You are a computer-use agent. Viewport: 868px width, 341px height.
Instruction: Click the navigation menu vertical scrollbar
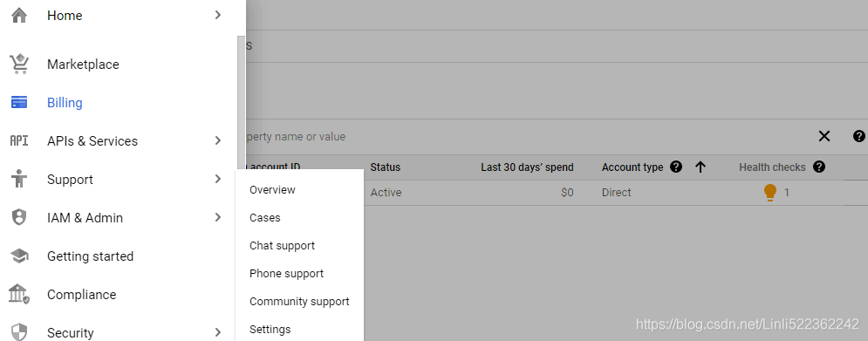[x=241, y=102]
